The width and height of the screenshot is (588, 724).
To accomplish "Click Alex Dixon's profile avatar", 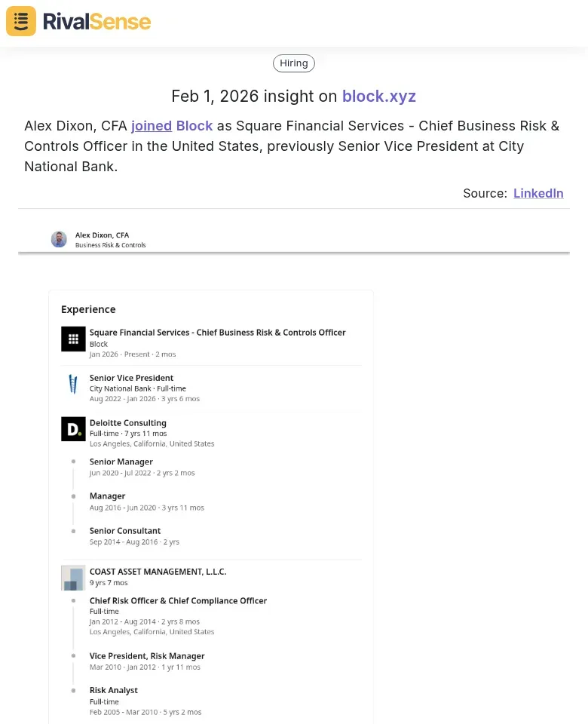I will [x=59, y=239].
